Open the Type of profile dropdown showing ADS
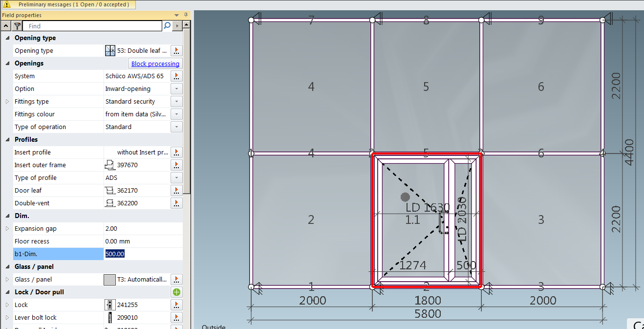This screenshot has height=329, width=644. coord(176,177)
